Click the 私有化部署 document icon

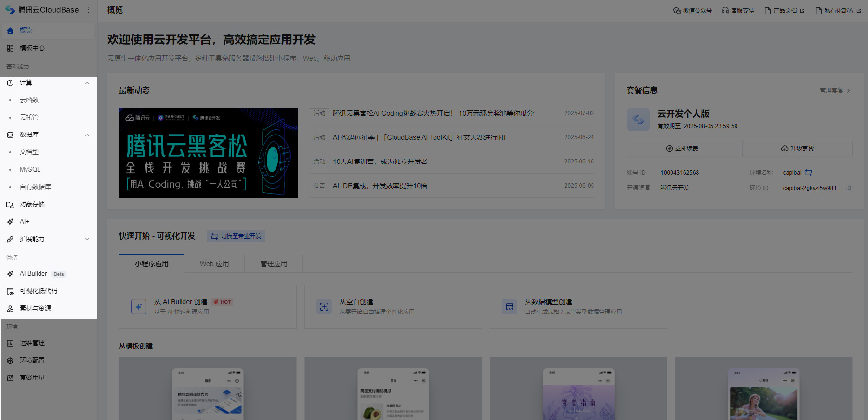click(x=819, y=10)
